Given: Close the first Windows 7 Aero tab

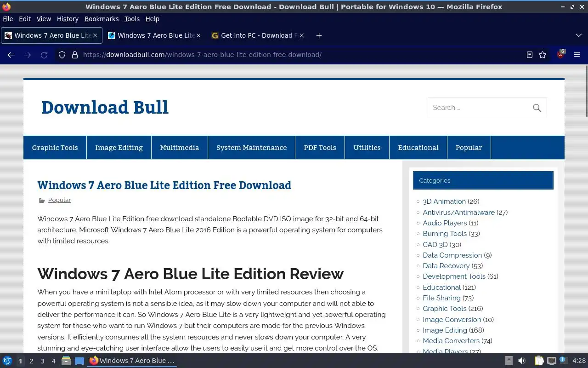Looking at the screenshot, I should (x=95, y=35).
